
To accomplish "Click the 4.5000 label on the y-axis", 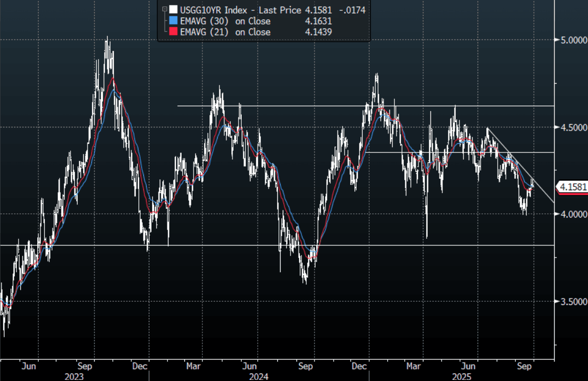I will point(572,127).
